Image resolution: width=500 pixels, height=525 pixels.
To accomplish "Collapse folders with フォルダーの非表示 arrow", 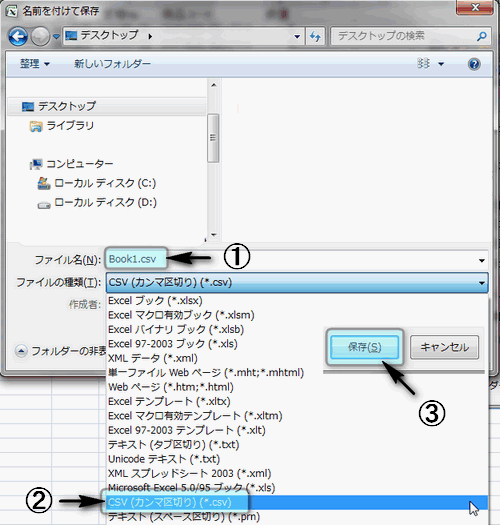I will coord(21,351).
